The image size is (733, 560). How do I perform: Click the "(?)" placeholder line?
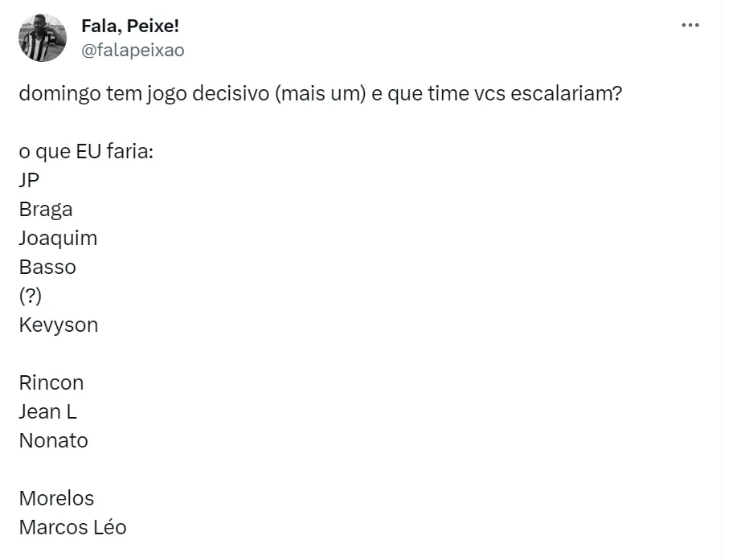[30, 296]
